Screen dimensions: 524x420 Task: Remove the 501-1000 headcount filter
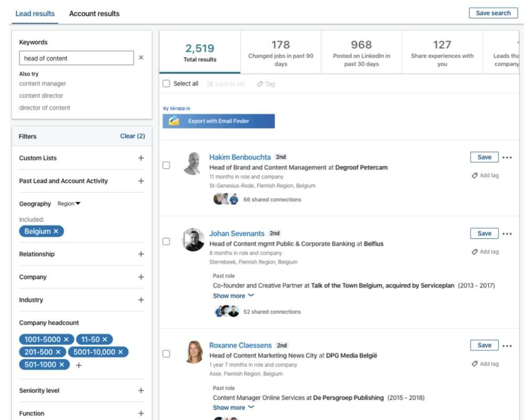coord(61,364)
